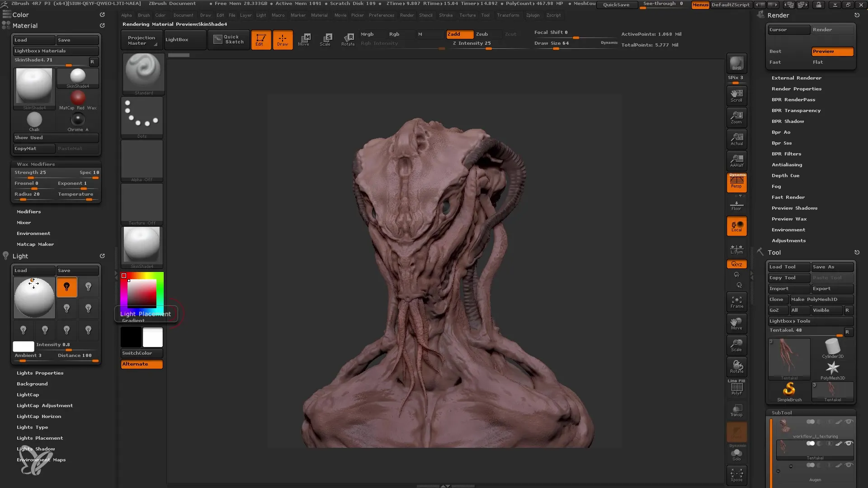Select the Move tool in toolbar
Image resolution: width=868 pixels, height=488 pixels.
[x=304, y=39]
